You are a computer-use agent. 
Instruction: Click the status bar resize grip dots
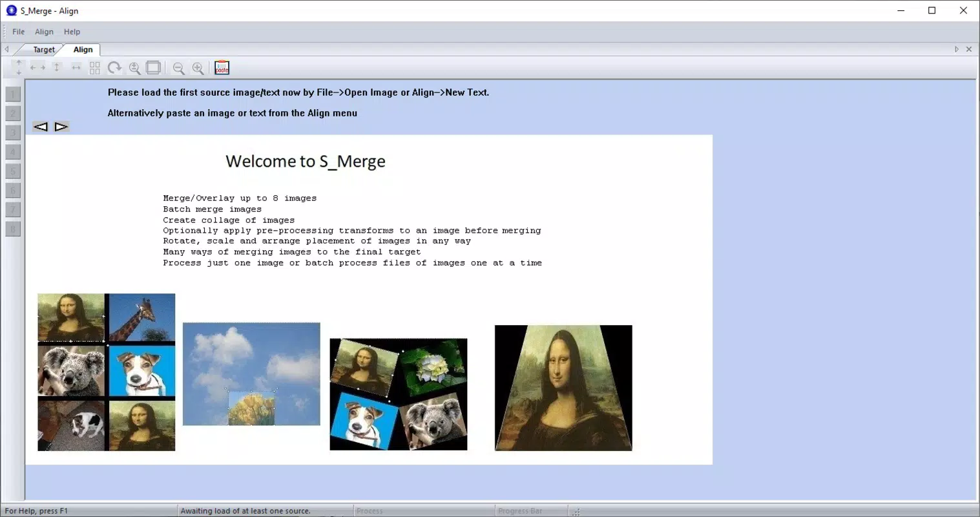[x=576, y=512]
